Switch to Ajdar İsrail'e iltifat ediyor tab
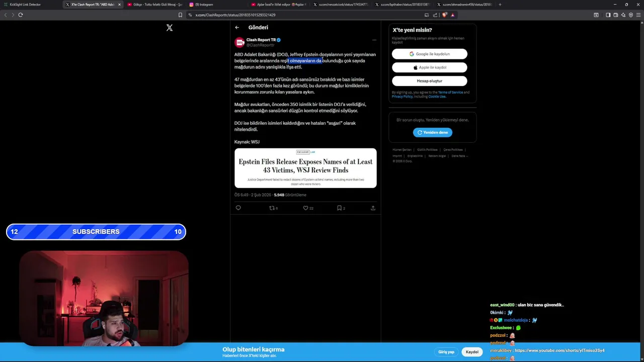 click(278, 5)
